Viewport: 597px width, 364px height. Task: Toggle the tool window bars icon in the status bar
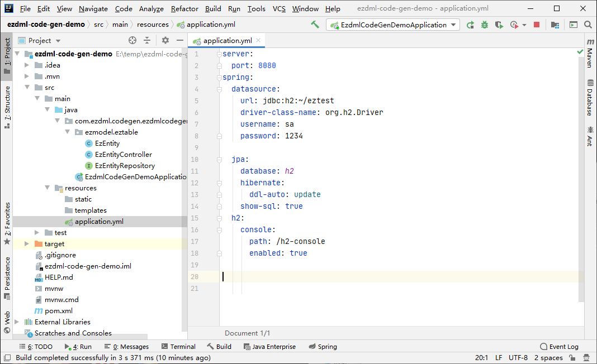pyautogui.click(x=7, y=357)
